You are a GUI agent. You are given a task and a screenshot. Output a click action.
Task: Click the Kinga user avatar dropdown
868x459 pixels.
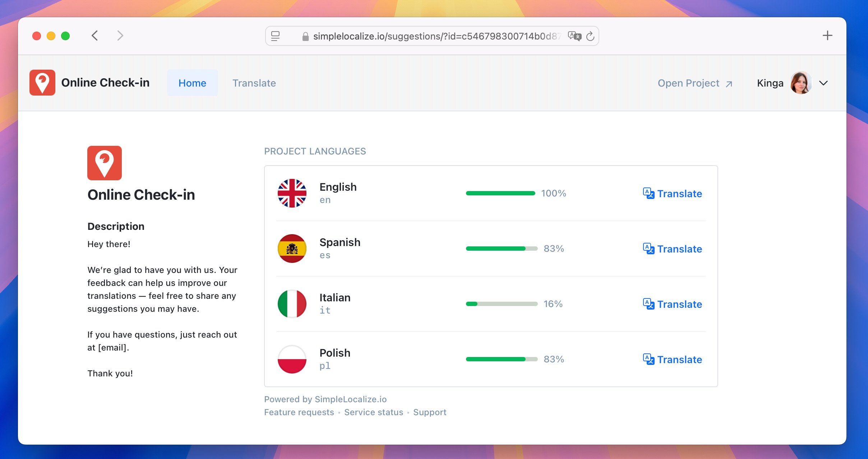pos(822,83)
